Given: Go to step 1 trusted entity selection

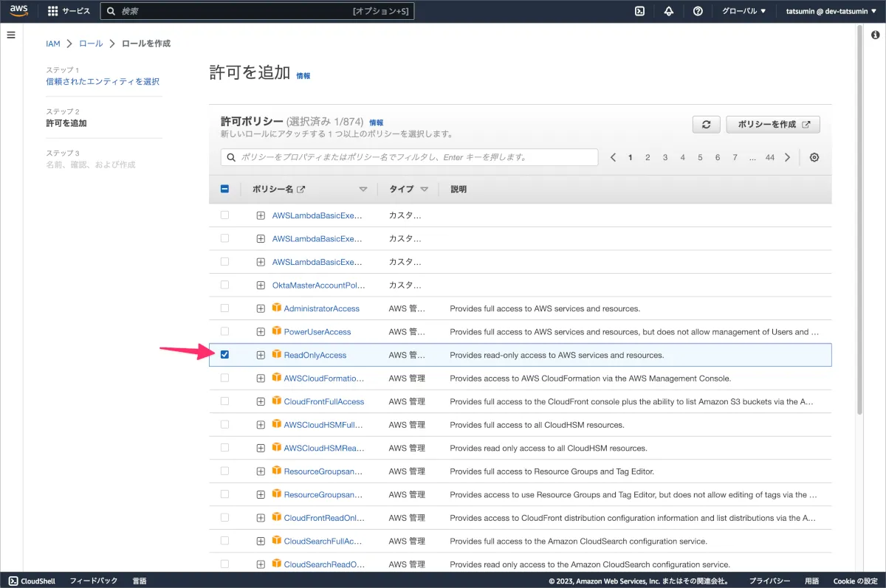Looking at the screenshot, I should (103, 81).
